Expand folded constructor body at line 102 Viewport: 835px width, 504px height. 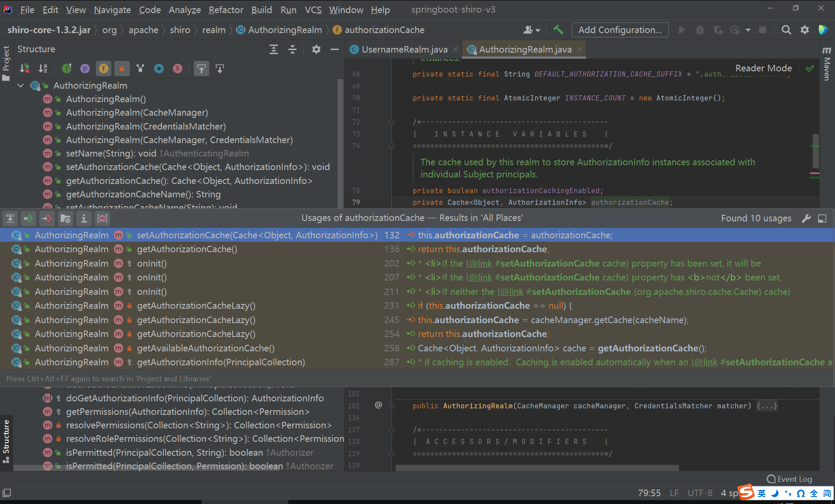[767, 406]
